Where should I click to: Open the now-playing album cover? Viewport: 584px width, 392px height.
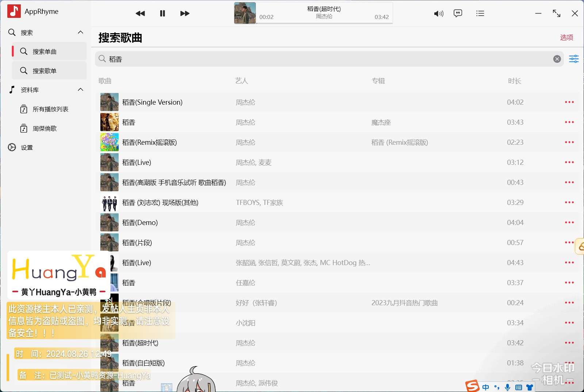coord(245,13)
